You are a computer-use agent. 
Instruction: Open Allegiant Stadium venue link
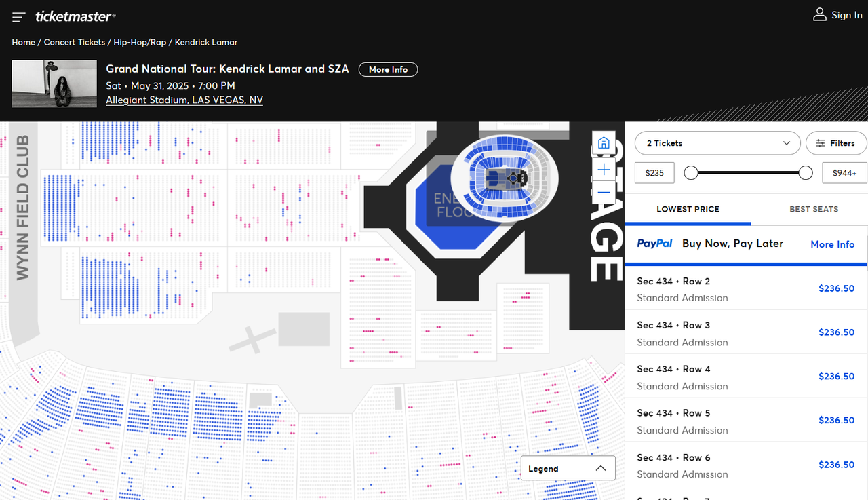[x=184, y=100]
